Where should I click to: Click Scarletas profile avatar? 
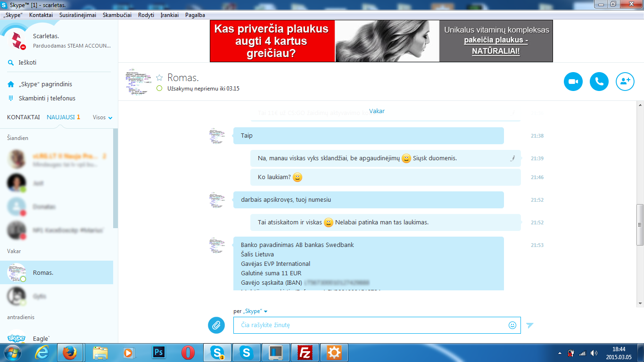(x=18, y=40)
